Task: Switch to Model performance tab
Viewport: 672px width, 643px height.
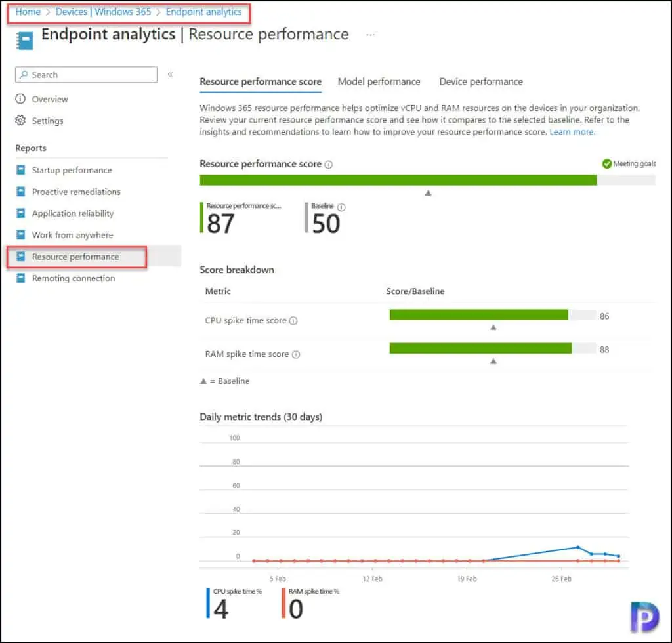Action: click(x=379, y=81)
